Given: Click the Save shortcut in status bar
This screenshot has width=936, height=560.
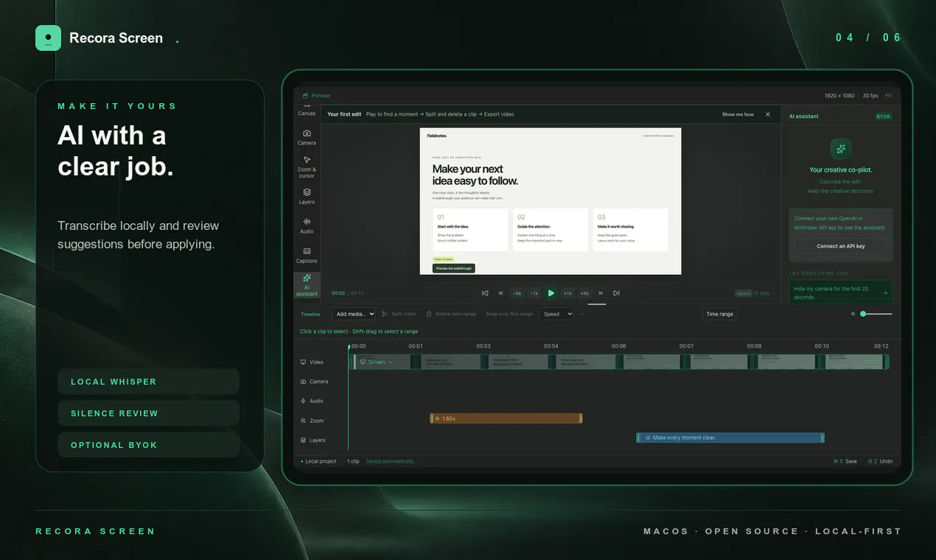Looking at the screenshot, I should (x=845, y=461).
